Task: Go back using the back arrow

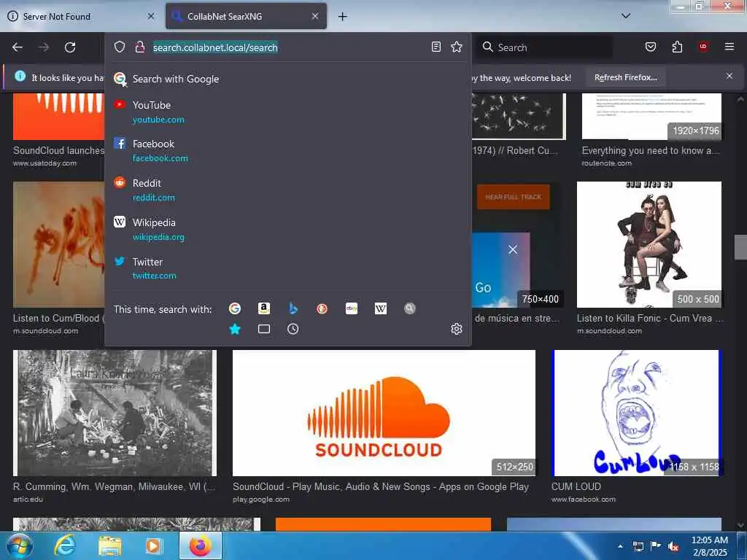Action: point(18,47)
